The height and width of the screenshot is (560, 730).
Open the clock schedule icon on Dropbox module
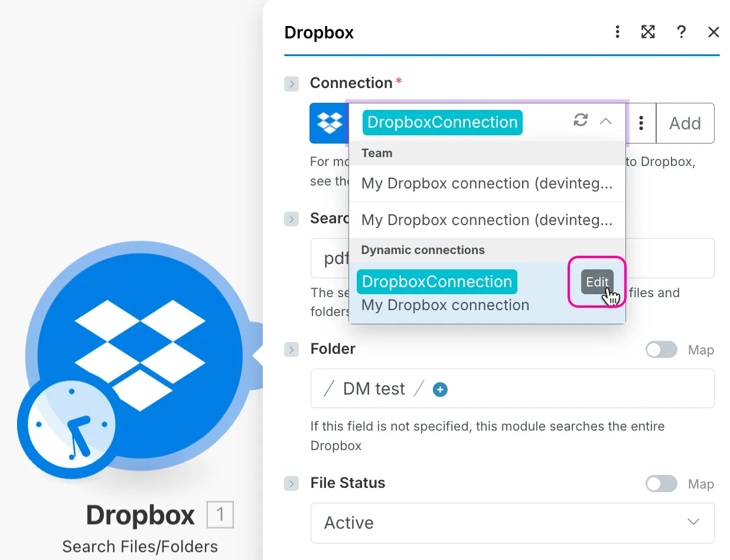(x=71, y=425)
